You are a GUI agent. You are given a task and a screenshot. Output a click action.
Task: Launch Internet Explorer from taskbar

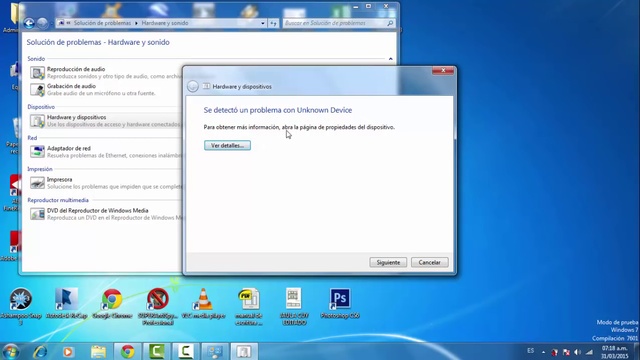pyautogui.click(x=40, y=351)
